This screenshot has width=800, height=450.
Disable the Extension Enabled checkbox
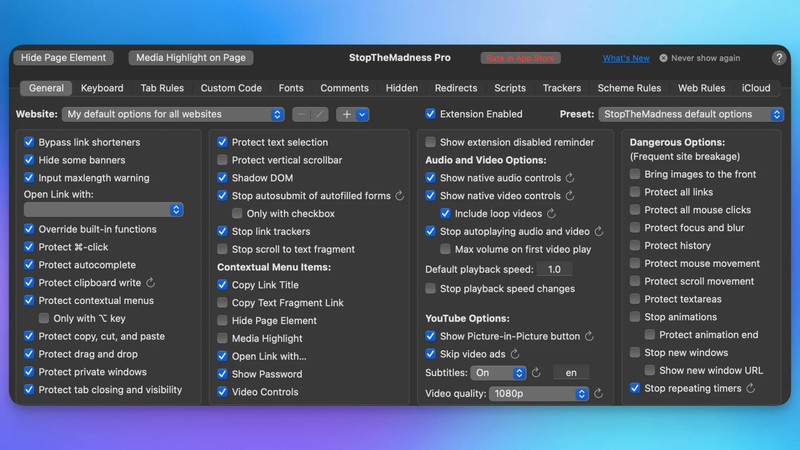click(431, 114)
